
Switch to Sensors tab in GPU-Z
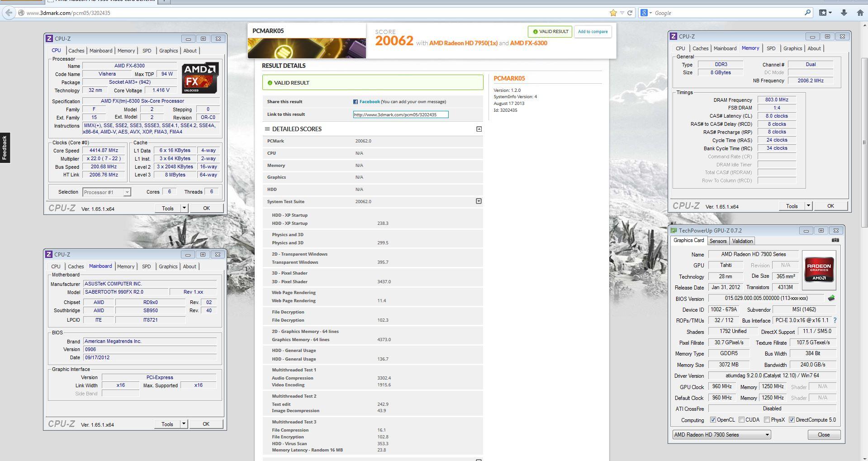tap(718, 241)
